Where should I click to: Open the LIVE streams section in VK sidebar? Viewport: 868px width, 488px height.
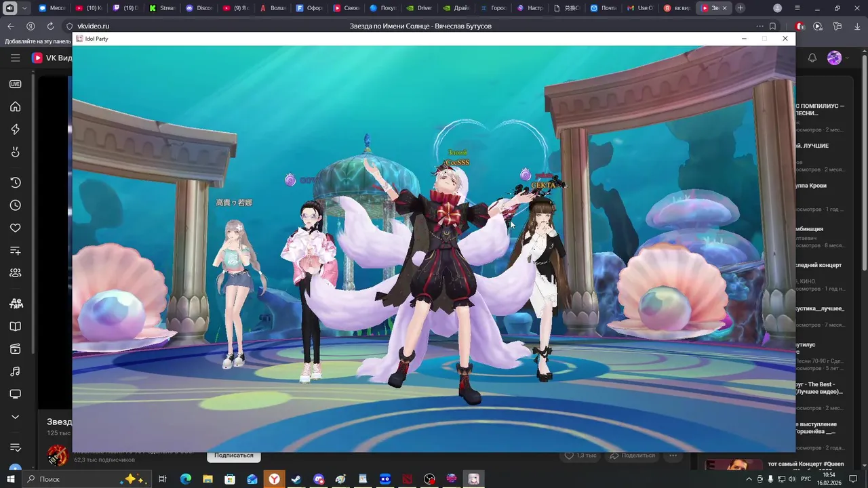[x=15, y=84]
